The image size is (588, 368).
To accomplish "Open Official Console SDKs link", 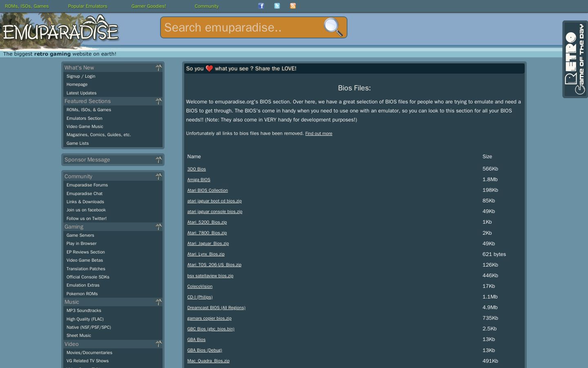I will (x=88, y=277).
